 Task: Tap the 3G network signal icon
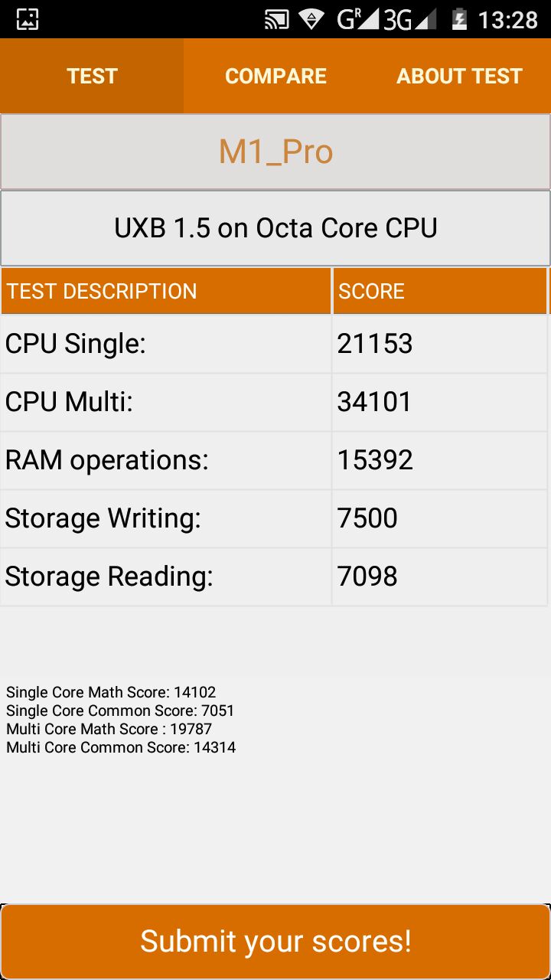[409, 20]
